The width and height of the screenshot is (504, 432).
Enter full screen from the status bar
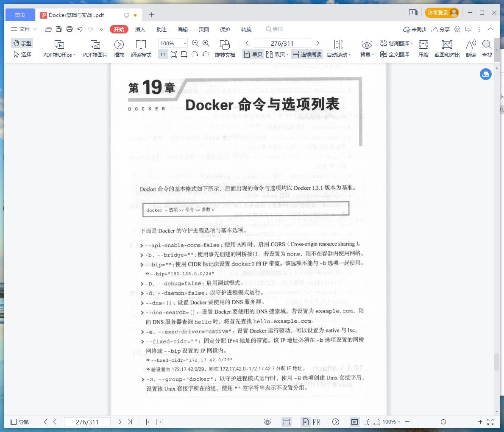(490, 422)
